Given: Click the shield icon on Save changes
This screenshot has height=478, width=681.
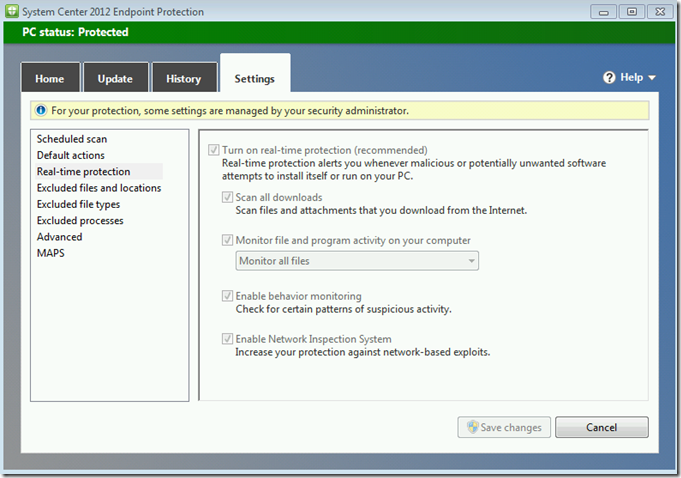Looking at the screenshot, I should tap(473, 427).
